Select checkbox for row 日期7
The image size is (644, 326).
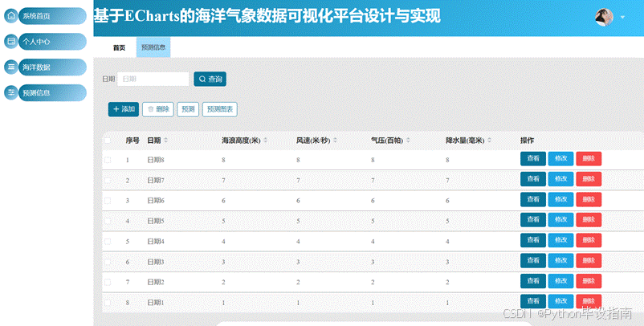(x=108, y=180)
